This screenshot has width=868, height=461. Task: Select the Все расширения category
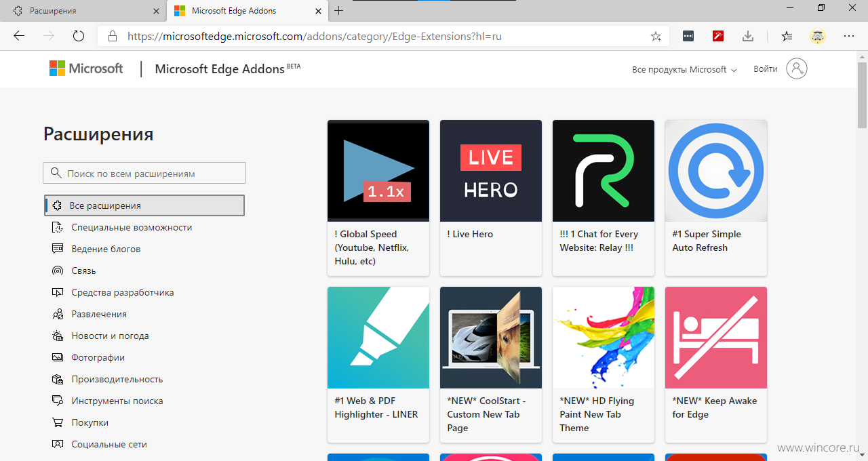tap(144, 205)
